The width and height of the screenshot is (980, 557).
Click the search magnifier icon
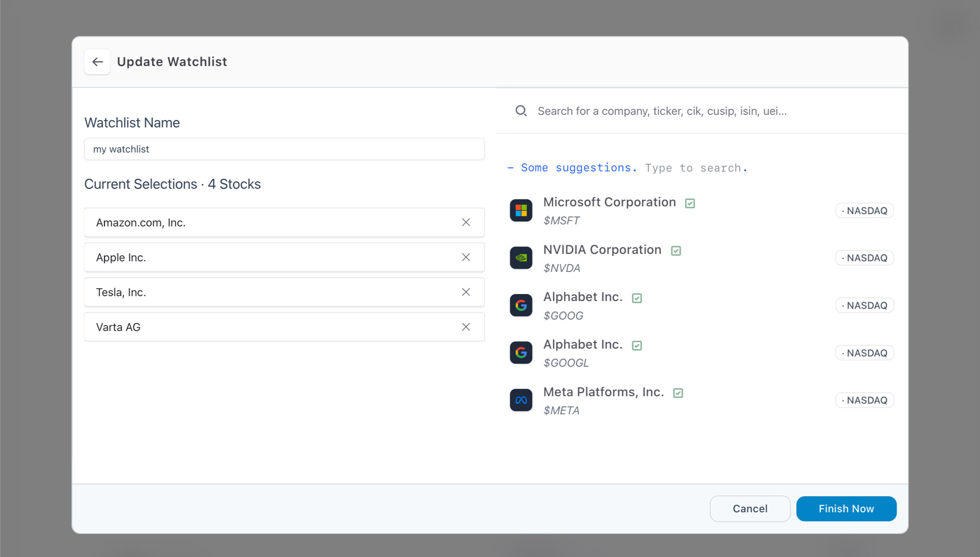[521, 111]
